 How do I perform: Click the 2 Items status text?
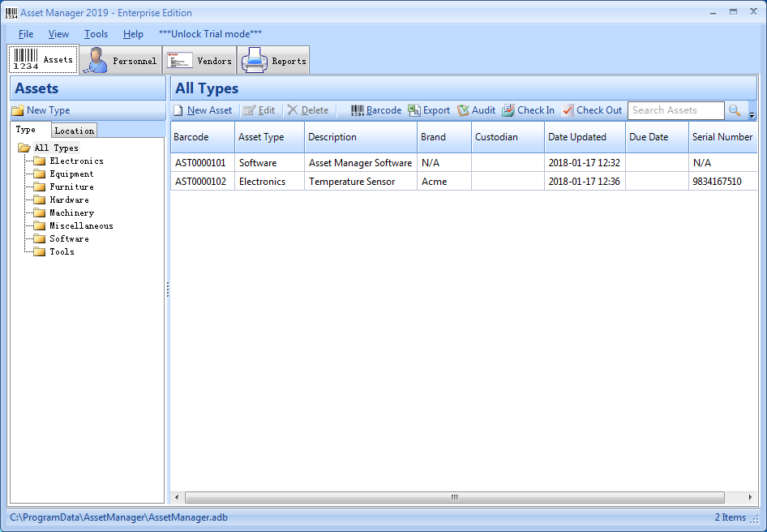point(731,517)
